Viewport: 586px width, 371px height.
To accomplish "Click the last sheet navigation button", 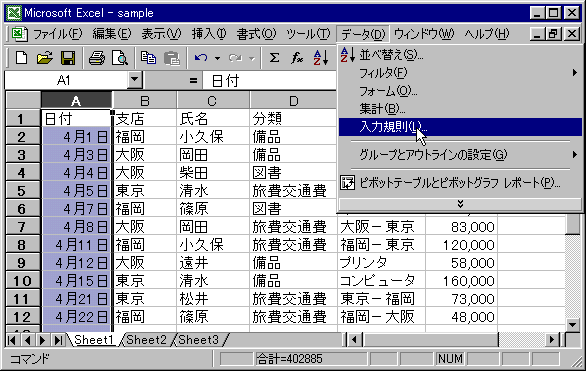I will 58,340.
